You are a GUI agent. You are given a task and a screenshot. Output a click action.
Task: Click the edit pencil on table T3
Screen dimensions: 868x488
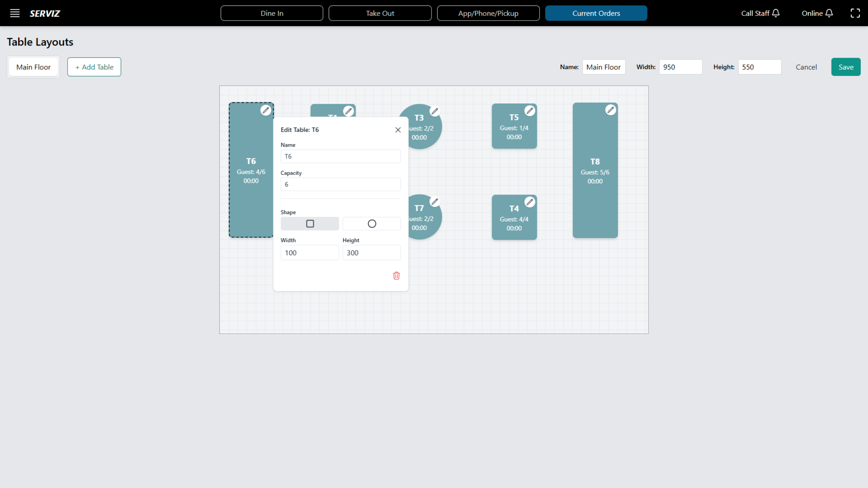(435, 111)
